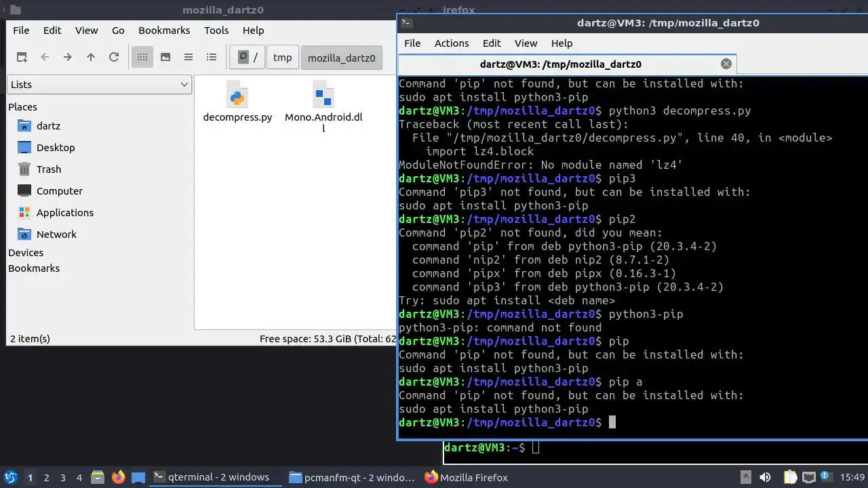Image resolution: width=868 pixels, height=488 pixels.
Task: Switch to virtual desktop 3
Action: click(x=62, y=477)
